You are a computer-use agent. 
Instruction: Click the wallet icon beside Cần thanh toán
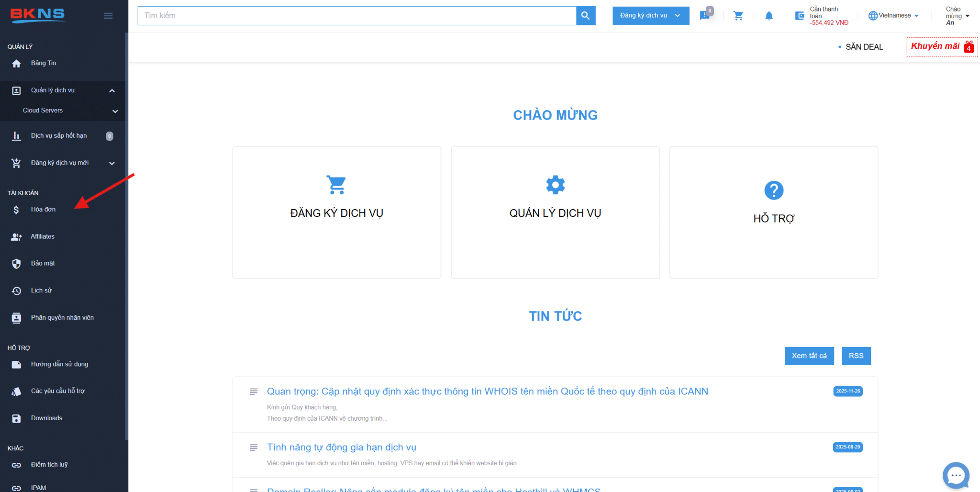click(x=799, y=16)
